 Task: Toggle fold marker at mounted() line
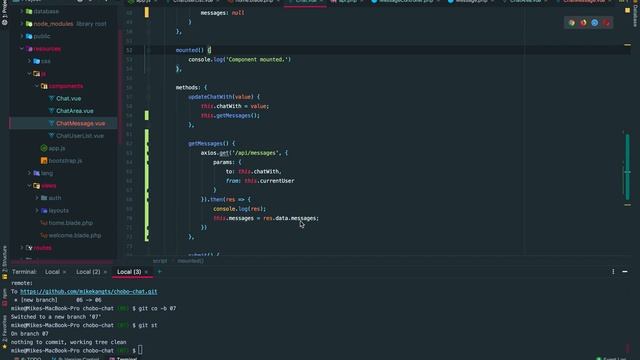pos(148,50)
